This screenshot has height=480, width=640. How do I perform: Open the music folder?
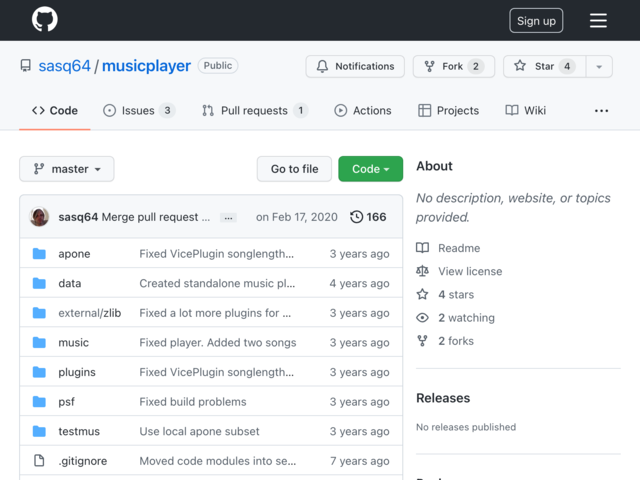(73, 342)
